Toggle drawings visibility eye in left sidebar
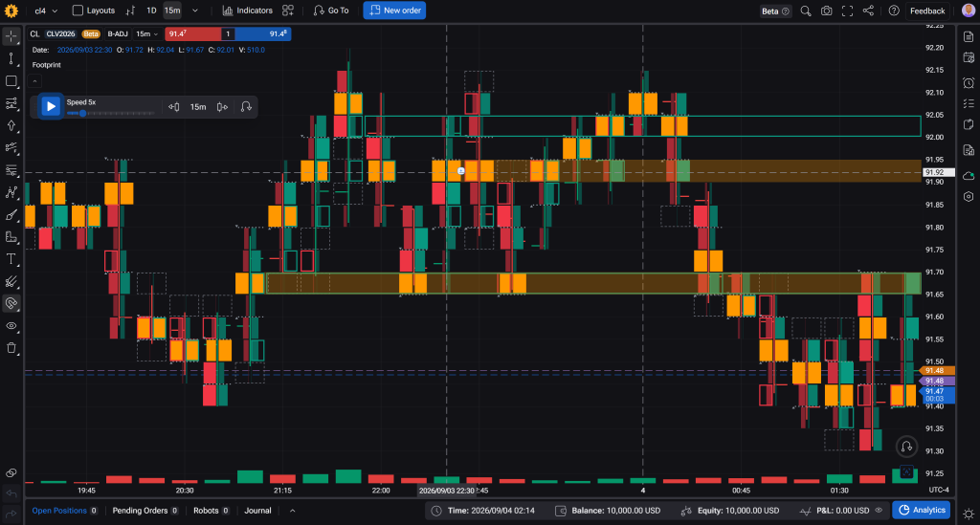 [11, 326]
